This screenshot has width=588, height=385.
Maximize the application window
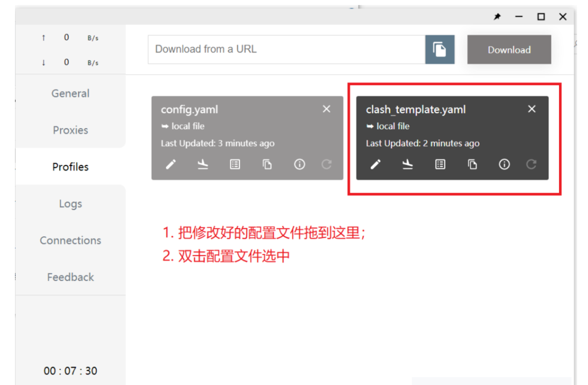[541, 17]
